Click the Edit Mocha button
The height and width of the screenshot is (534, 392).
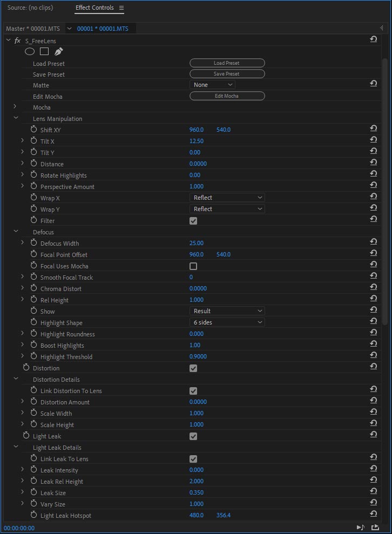tap(227, 96)
